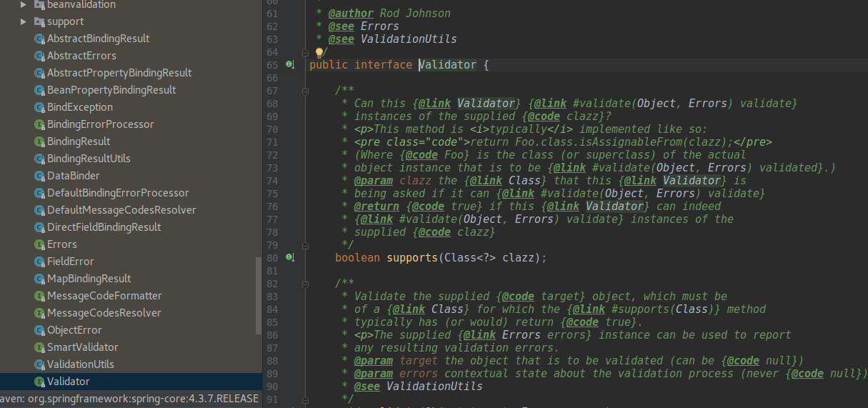Click the class icon beside AbstractBindingResult
The width and height of the screenshot is (868, 408).
click(39, 39)
